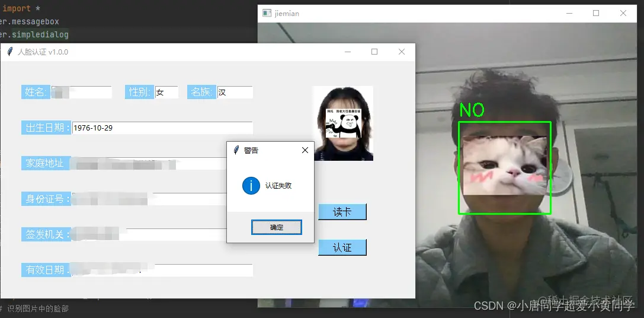Close the jiemian window

coord(623,13)
